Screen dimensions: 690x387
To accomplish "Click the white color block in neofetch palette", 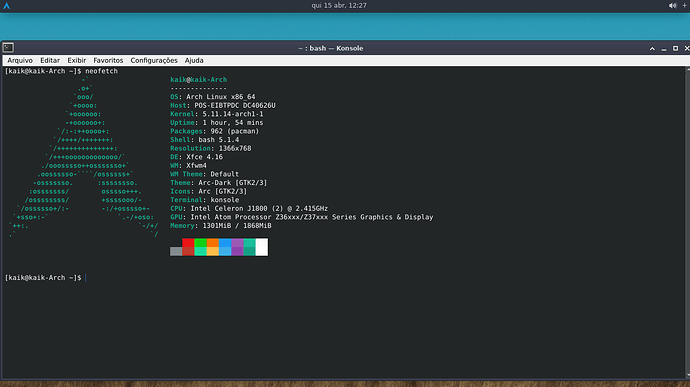I will point(261,247).
